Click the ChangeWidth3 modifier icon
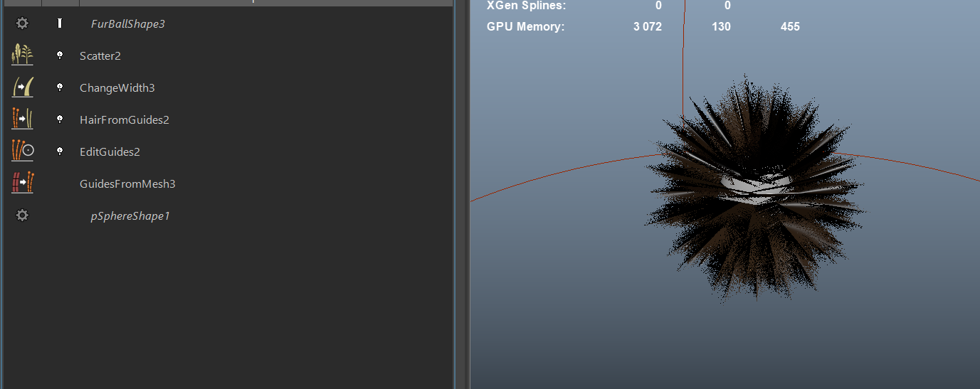The image size is (980, 389). [22, 87]
